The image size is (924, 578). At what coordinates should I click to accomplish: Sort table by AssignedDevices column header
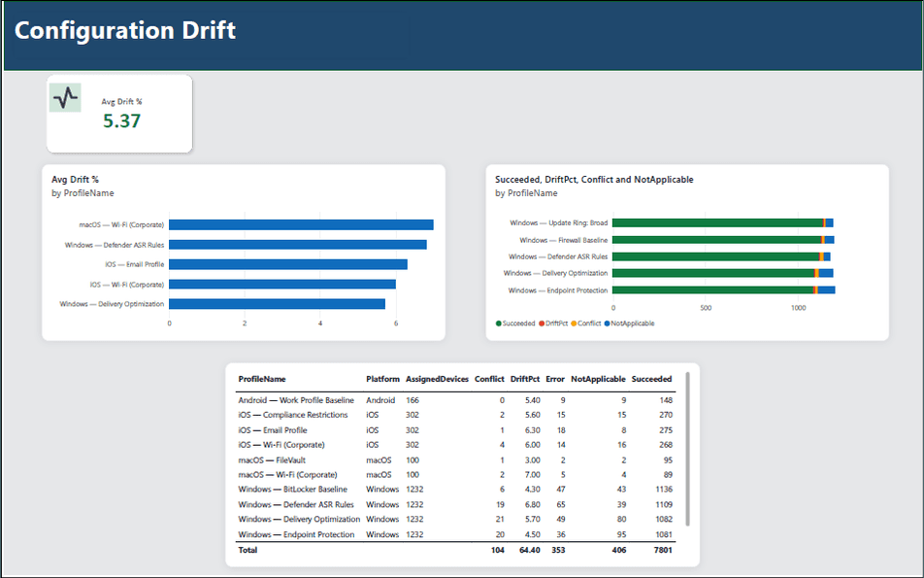click(437, 379)
